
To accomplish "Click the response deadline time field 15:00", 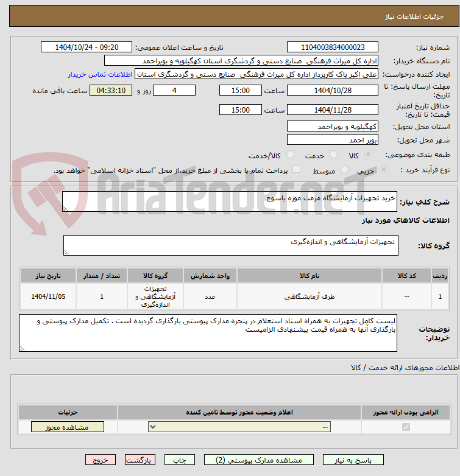I will pyautogui.click(x=240, y=91).
